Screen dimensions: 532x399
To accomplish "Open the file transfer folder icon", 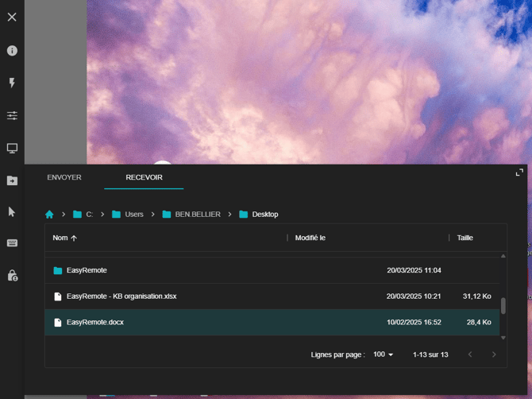I will tap(12, 180).
